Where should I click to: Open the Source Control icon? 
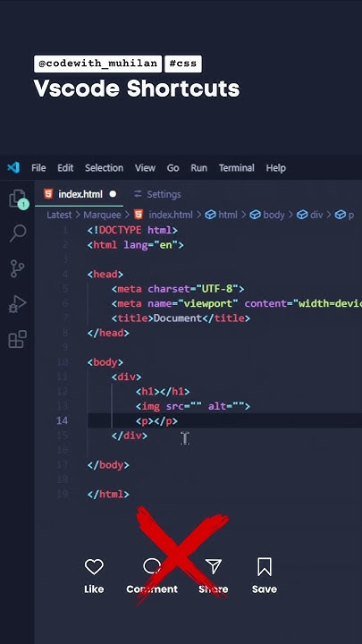pyautogui.click(x=17, y=268)
